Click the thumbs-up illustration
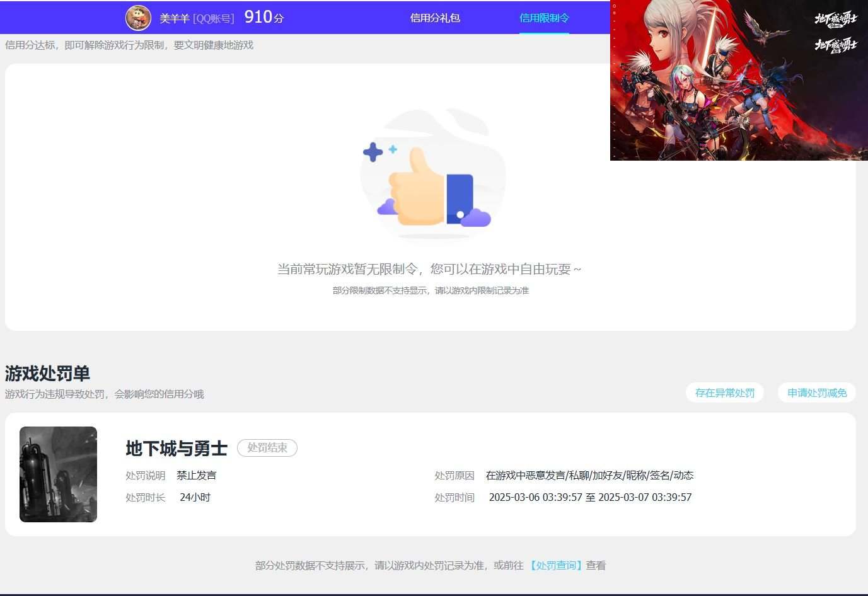 click(x=432, y=175)
